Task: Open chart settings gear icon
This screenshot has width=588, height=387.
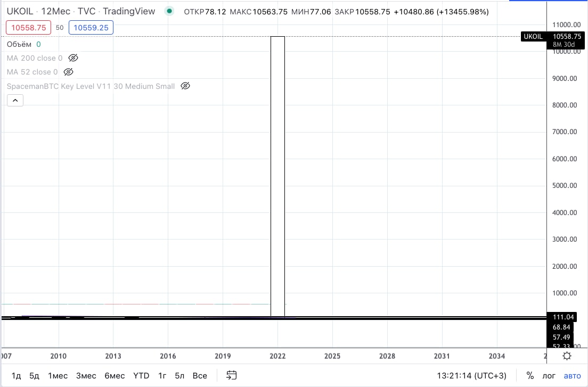Action: [x=567, y=356]
